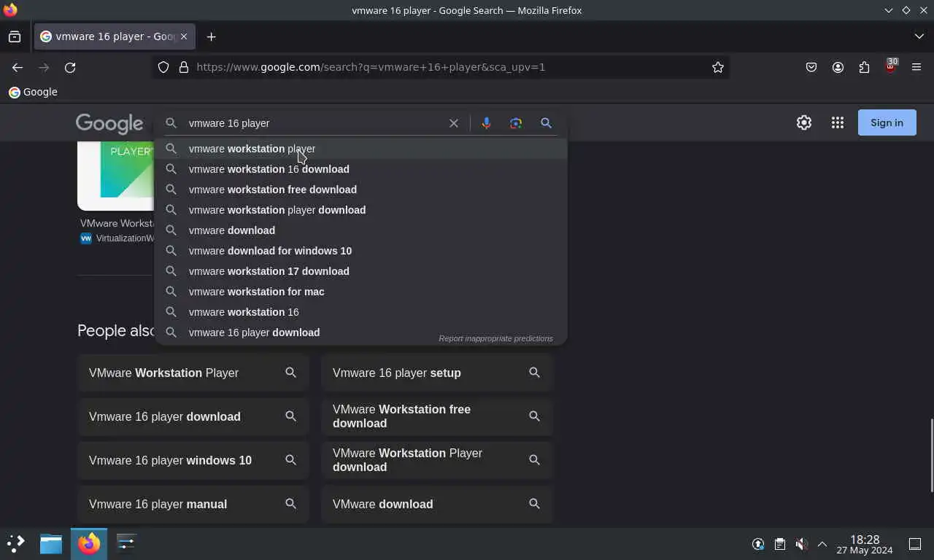This screenshot has width=934, height=560.
Task: Open the Firefox View icon
Action: coord(15,36)
